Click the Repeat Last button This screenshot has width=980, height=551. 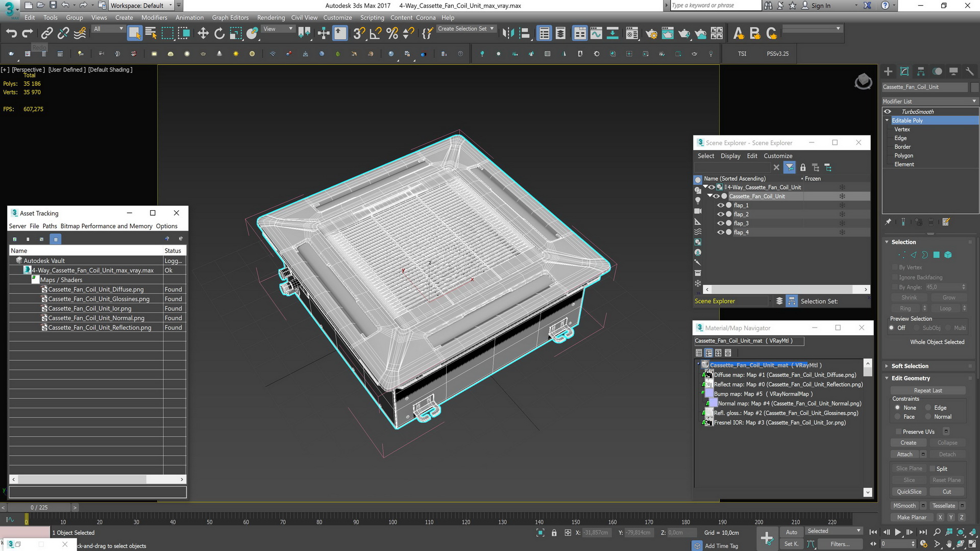click(x=928, y=391)
